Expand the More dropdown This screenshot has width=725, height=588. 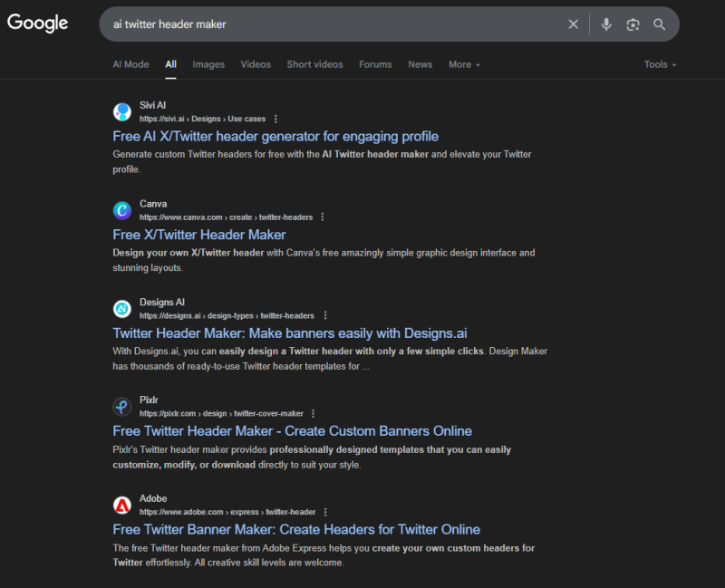(464, 64)
